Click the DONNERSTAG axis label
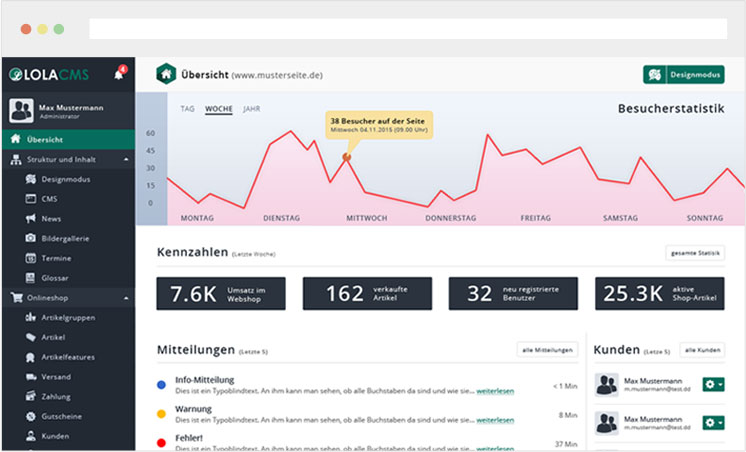746x452 pixels. (451, 218)
